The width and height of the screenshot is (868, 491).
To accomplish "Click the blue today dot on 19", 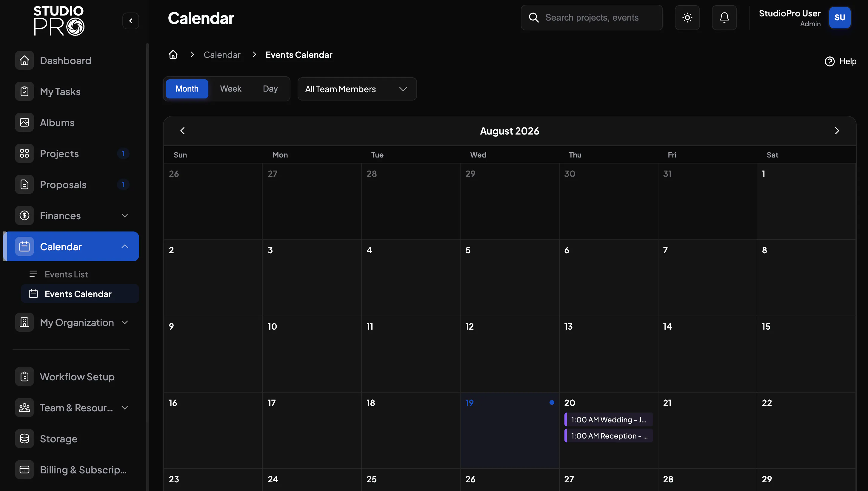I will [552, 402].
